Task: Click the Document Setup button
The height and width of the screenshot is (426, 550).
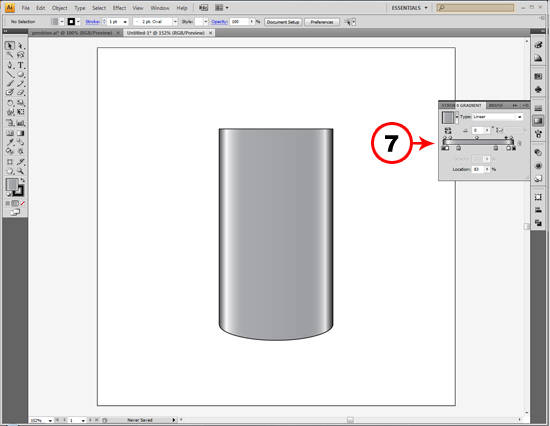Action: (283, 22)
